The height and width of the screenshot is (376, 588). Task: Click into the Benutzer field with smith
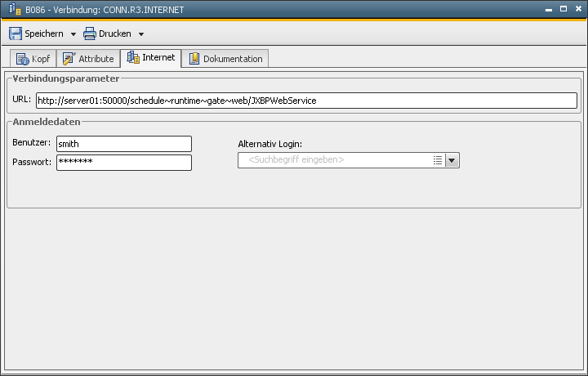tap(124, 144)
